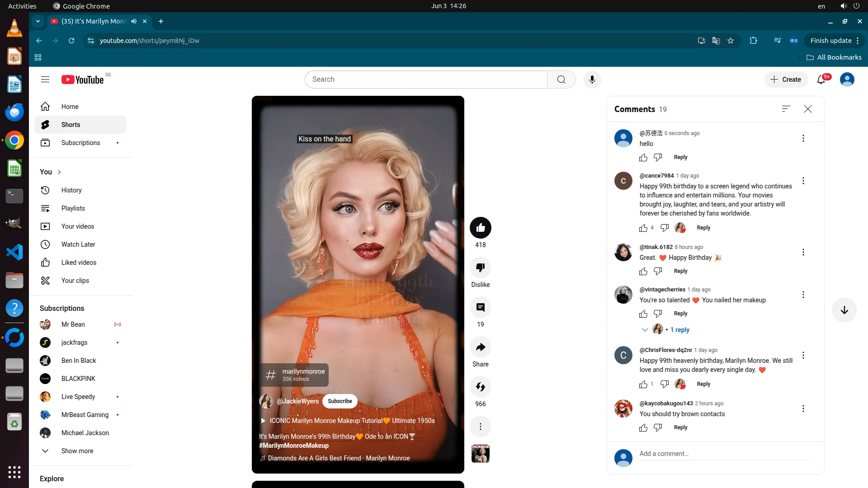Viewport: 868px width, 488px height.
Task: Expand the 1 reply thread
Action: point(679,330)
